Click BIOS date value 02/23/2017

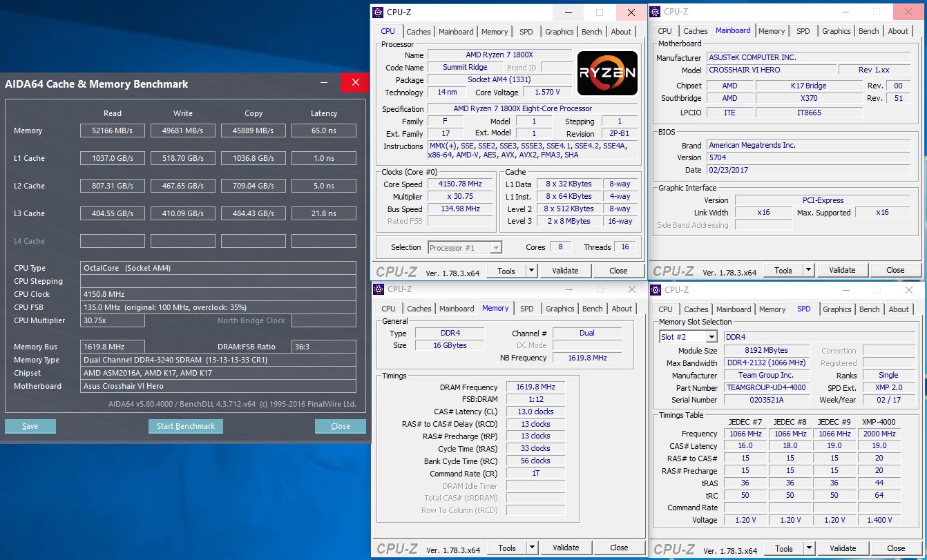808,170
